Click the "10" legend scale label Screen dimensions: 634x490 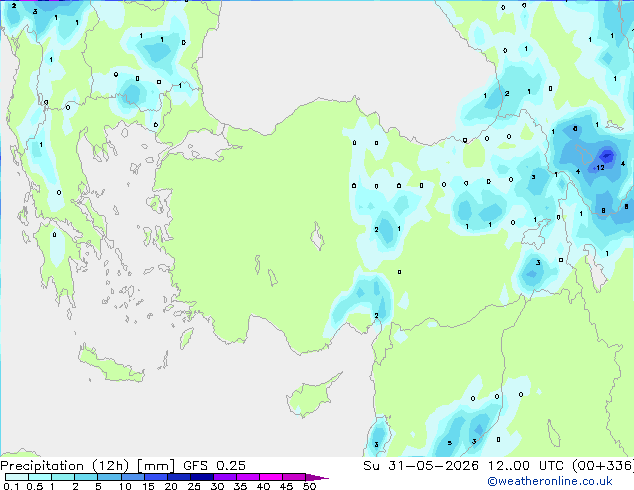coord(125,486)
